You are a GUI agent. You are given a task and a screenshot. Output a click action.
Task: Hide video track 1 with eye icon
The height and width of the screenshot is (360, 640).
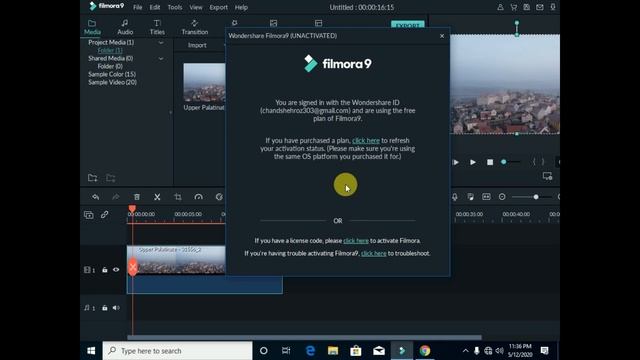(x=116, y=270)
